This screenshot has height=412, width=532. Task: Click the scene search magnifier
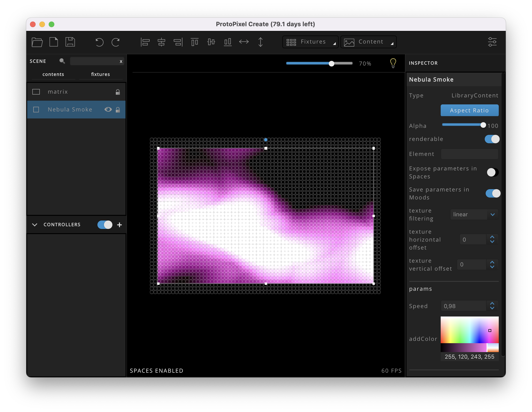62,61
